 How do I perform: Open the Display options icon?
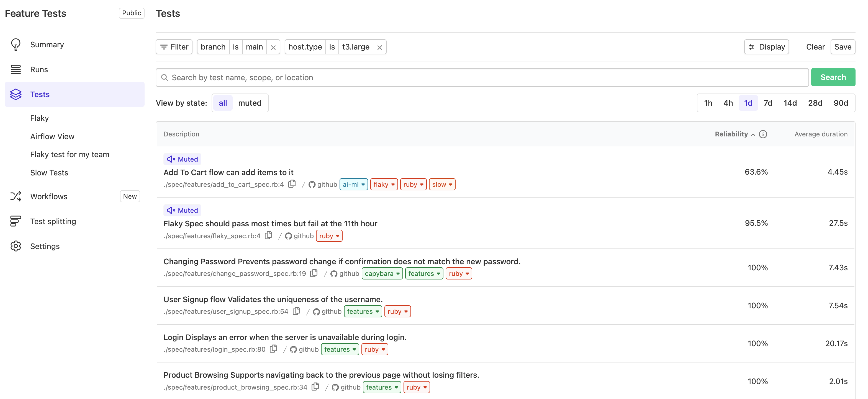pos(751,47)
